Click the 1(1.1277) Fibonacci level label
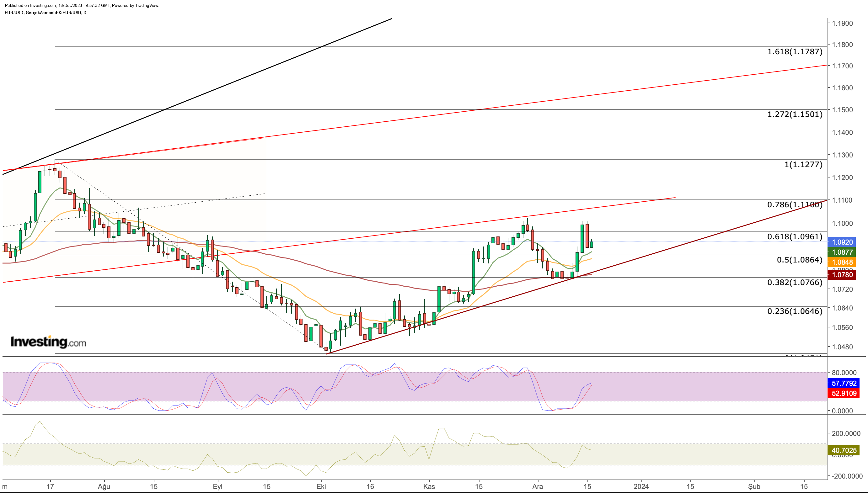Screen dimensions: 868x493 803,165
